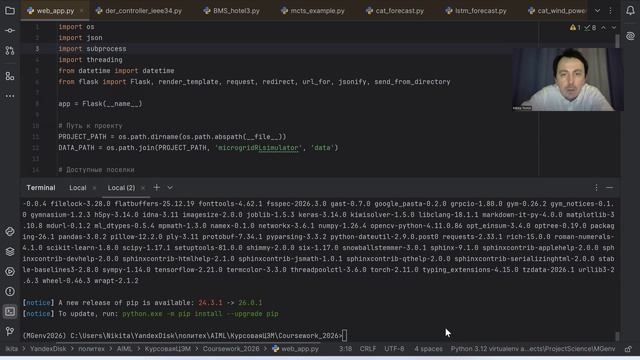Open the Structure tool window
The image size is (640, 360).
click(10, 76)
